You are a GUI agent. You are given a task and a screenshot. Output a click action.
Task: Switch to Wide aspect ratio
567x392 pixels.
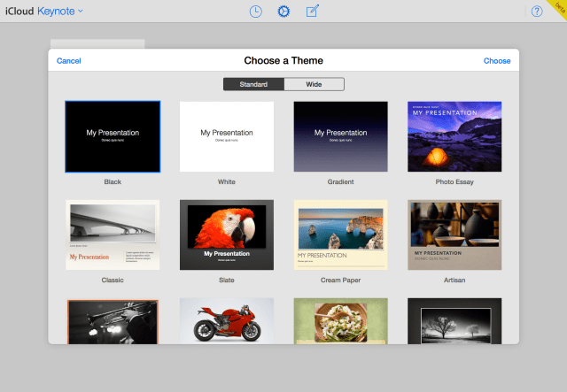tap(314, 85)
